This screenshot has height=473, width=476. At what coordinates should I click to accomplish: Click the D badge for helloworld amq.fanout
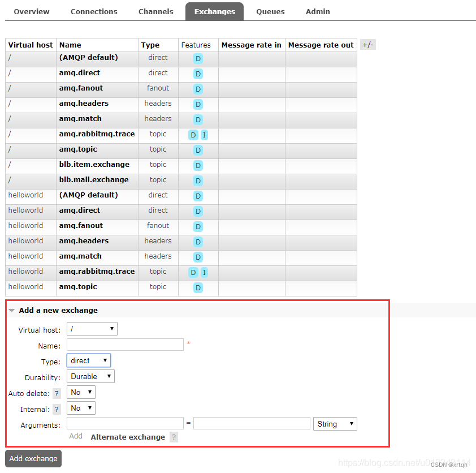click(x=198, y=227)
